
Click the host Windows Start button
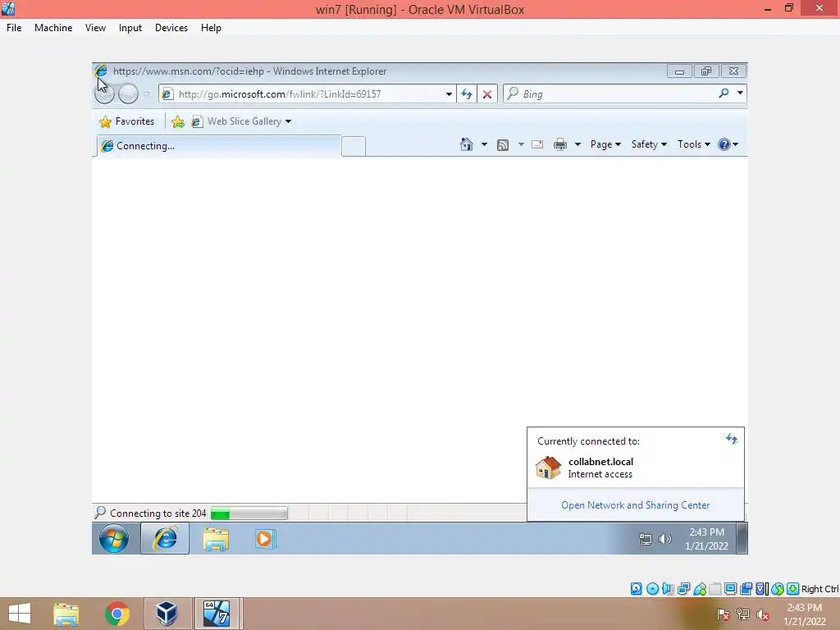tap(20, 614)
